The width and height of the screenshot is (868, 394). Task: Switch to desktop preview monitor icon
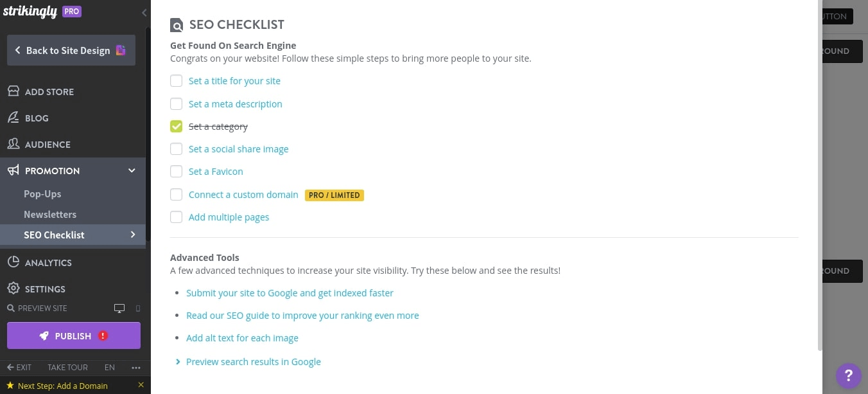pos(119,308)
